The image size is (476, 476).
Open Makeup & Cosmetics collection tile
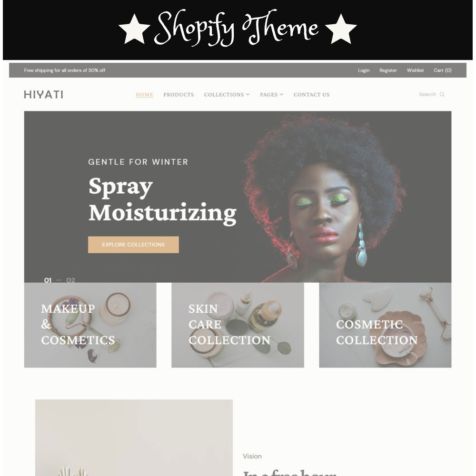pyautogui.click(x=90, y=325)
